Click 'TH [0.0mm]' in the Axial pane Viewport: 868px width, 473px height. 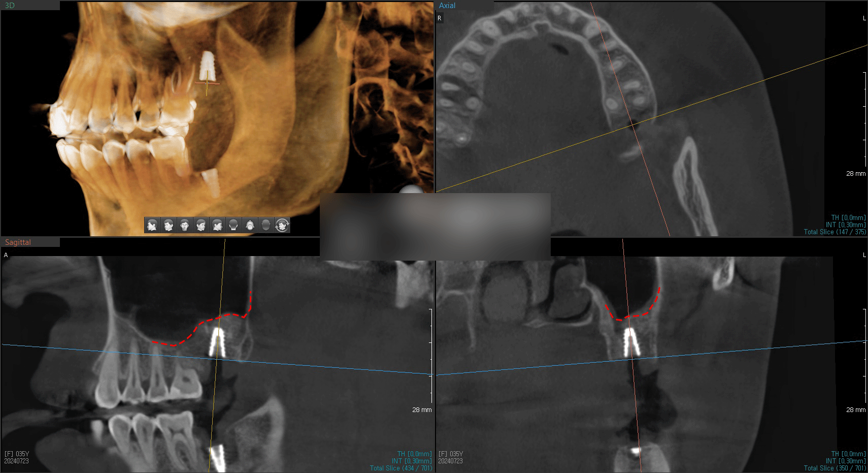(848, 217)
